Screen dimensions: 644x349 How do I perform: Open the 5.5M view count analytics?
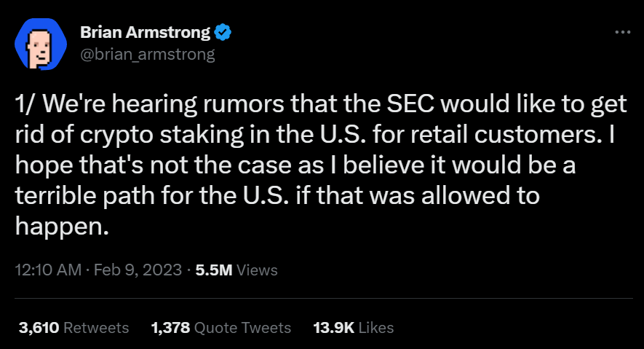[x=213, y=270]
